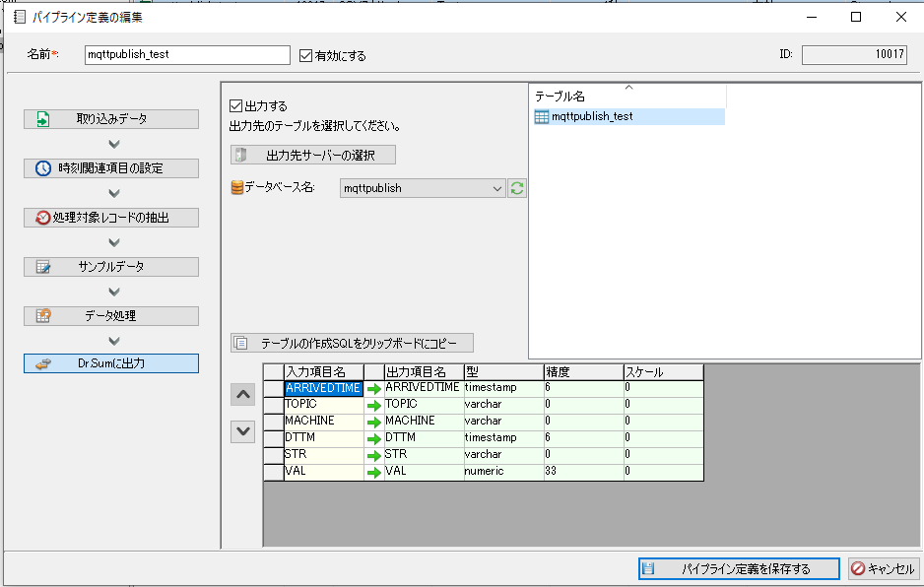Click the 入力項目名 column header

pyautogui.click(x=323, y=372)
